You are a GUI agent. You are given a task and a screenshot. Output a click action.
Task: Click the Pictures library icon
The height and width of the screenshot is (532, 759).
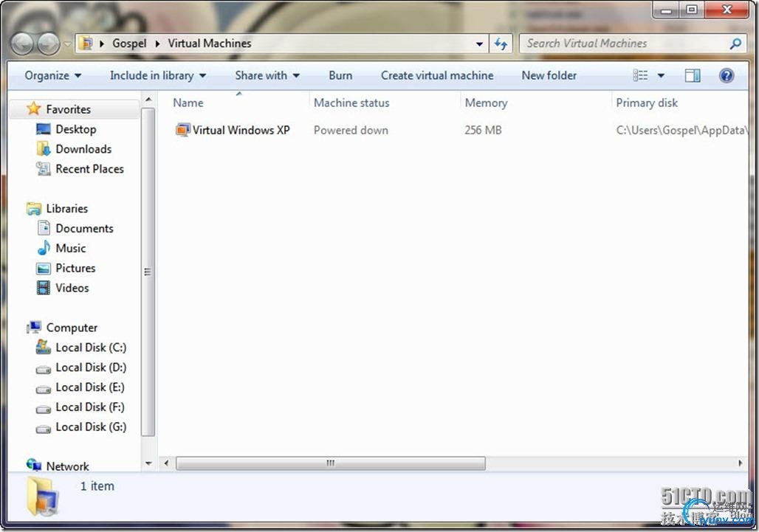44,268
